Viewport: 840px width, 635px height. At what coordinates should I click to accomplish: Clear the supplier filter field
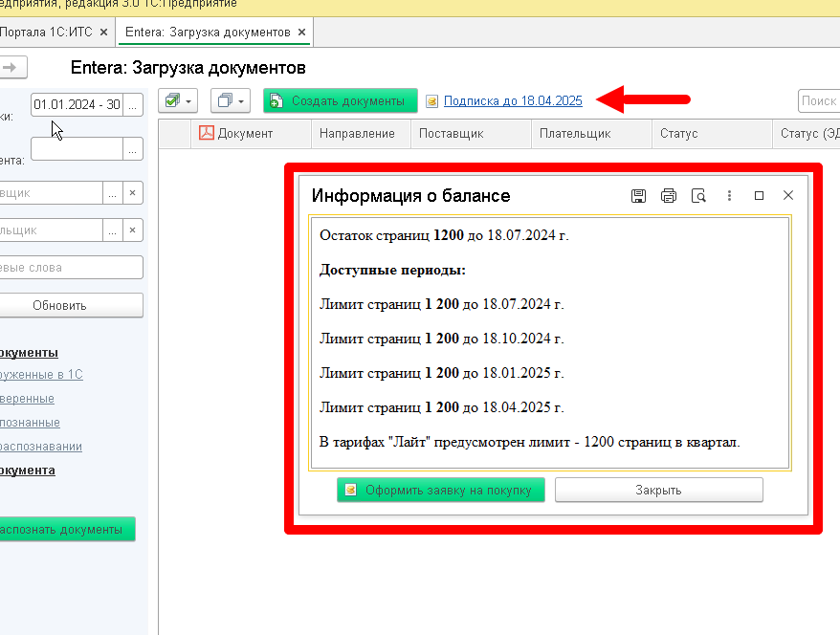132,193
